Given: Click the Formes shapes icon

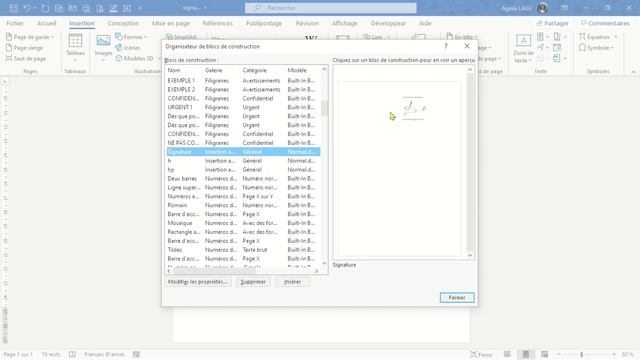Looking at the screenshot, I should [x=119, y=37].
